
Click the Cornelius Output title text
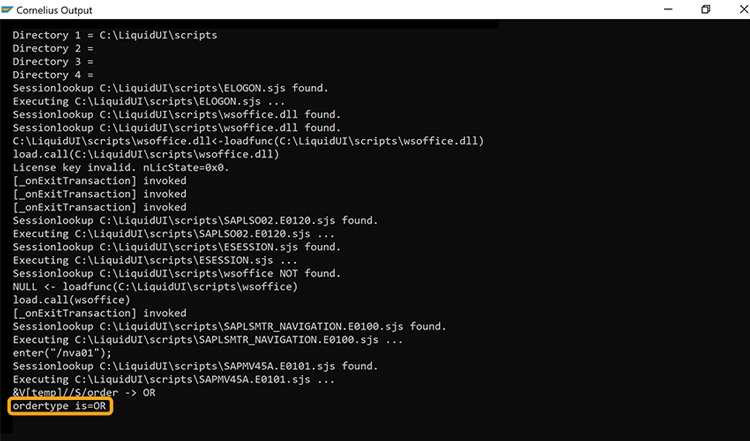54,10
